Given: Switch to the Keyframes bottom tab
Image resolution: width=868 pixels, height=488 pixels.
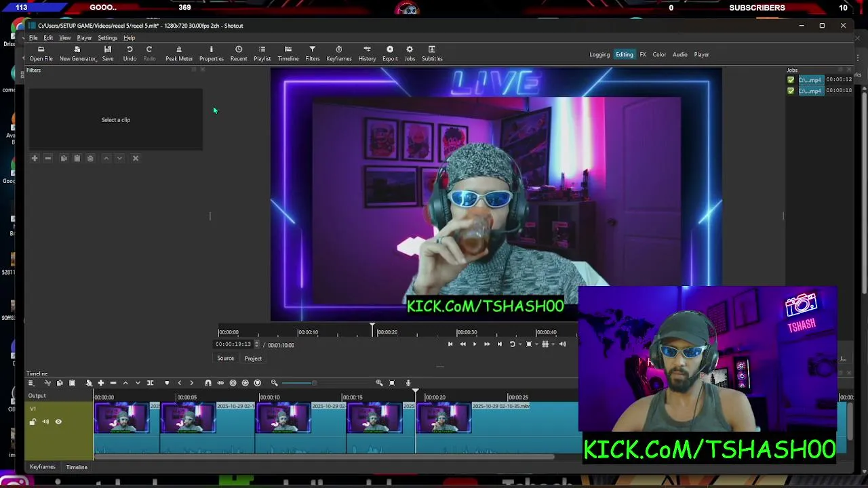Looking at the screenshot, I should click(42, 467).
